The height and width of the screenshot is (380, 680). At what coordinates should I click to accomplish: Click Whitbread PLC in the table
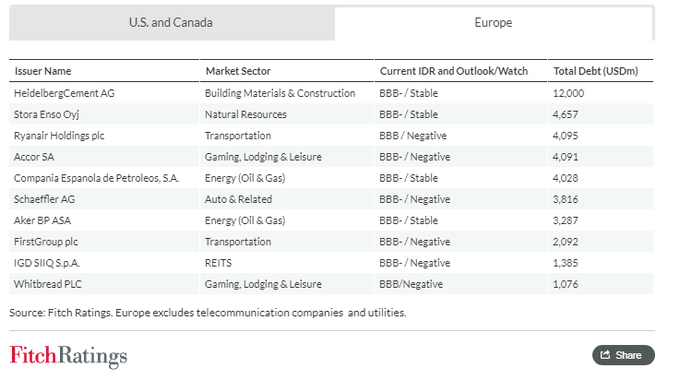point(48,284)
